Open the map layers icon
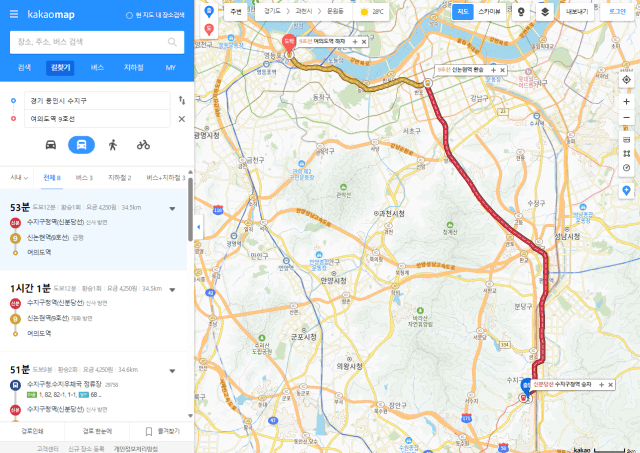This screenshot has height=453, width=640. click(x=544, y=12)
